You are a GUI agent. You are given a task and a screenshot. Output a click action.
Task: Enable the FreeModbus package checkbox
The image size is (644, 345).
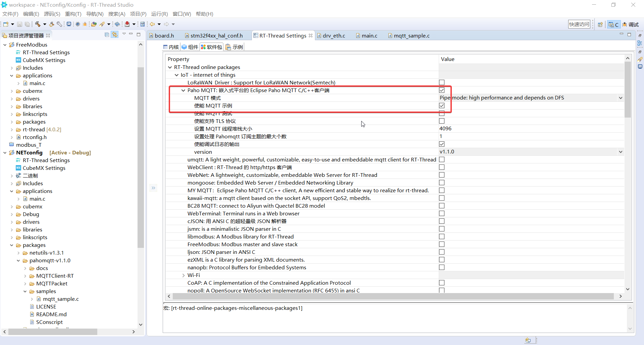pyautogui.click(x=442, y=244)
